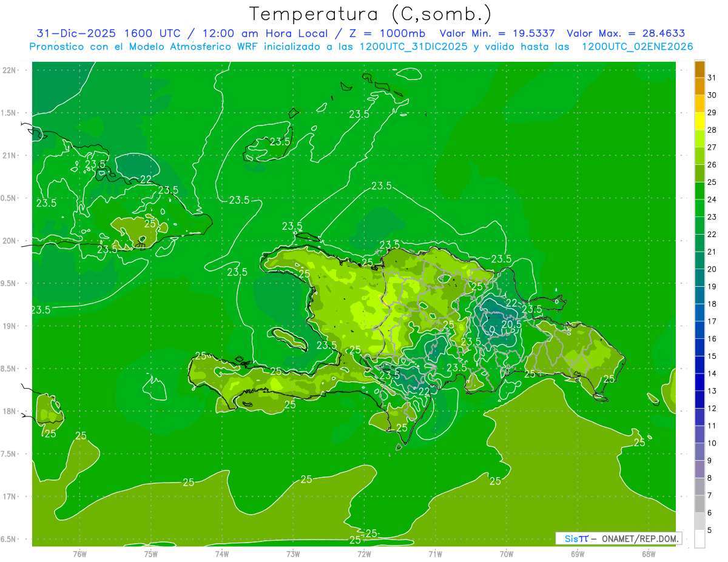Screen dimensions: 728x562
Task: Click the "17N" latitude axis label
Action: pos(10,497)
